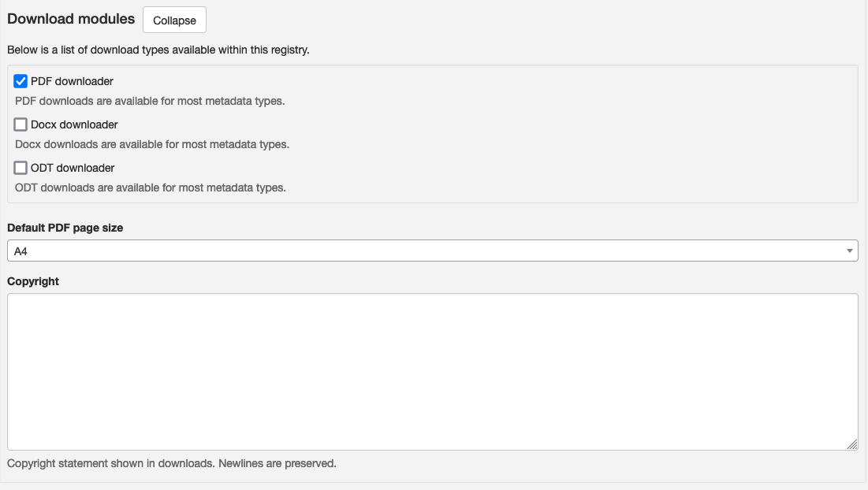
Task: Click the 'PDF downloader' label text
Action: [x=72, y=81]
